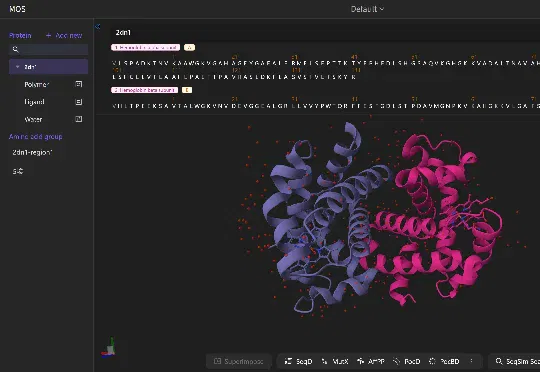
Task: Click the MutX tool icon
Action: [x=324, y=361]
